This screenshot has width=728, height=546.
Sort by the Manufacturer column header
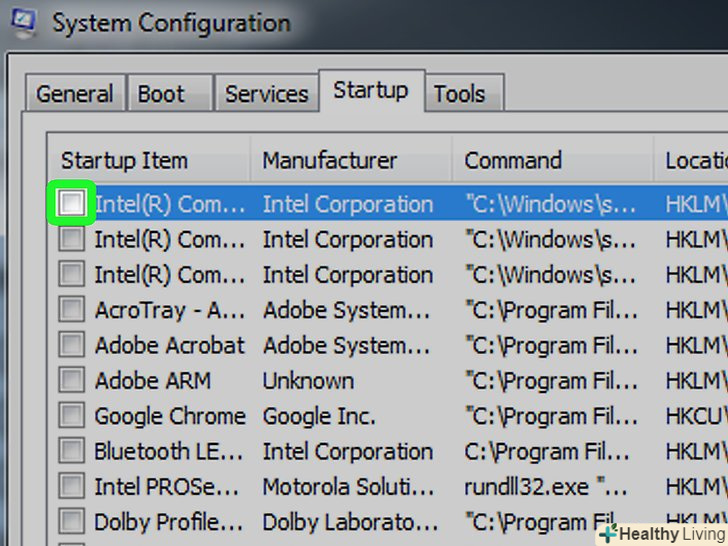point(329,161)
